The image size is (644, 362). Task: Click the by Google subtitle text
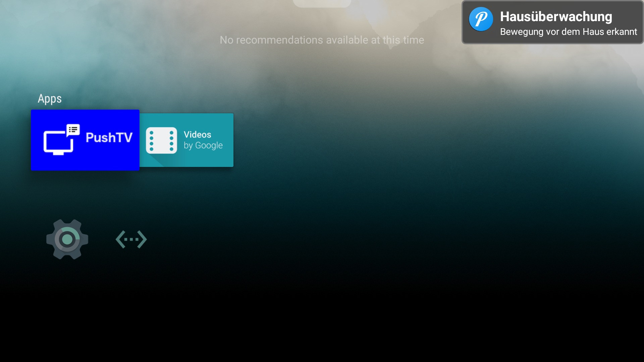point(203,145)
